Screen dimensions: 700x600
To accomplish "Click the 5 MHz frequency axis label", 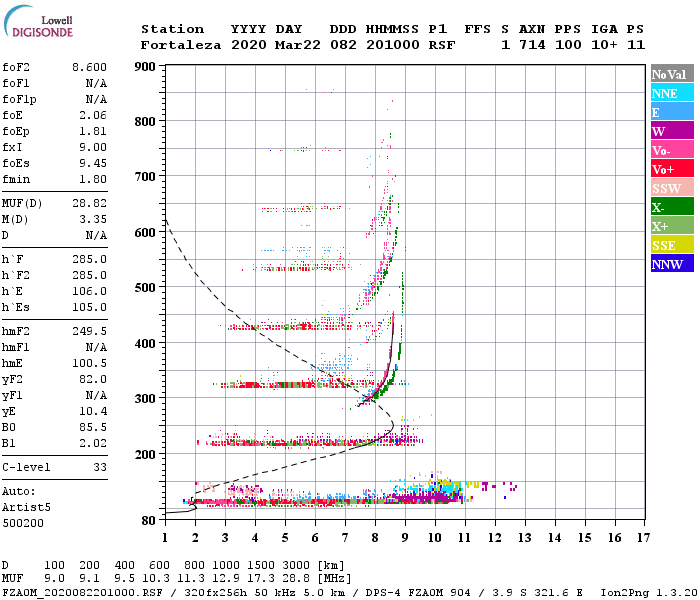I will tap(285, 538).
